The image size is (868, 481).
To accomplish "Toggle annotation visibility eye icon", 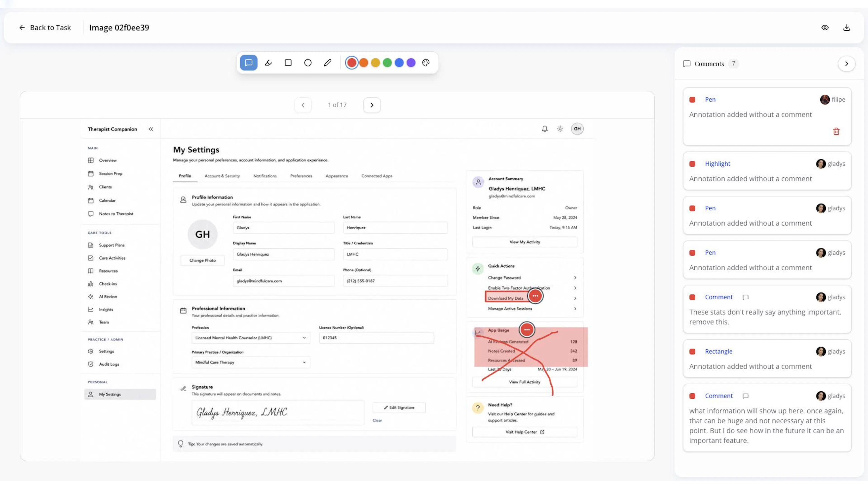I will pos(825,28).
